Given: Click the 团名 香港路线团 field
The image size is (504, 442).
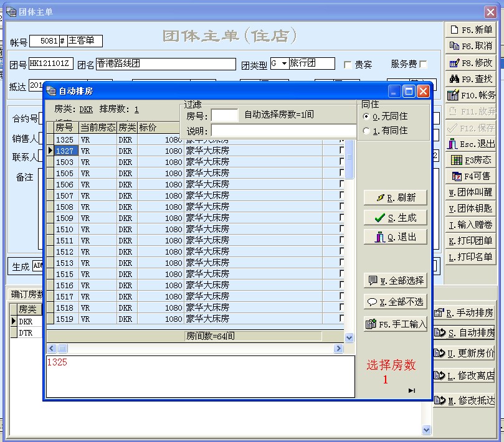Looking at the screenshot, I should click(x=166, y=63).
